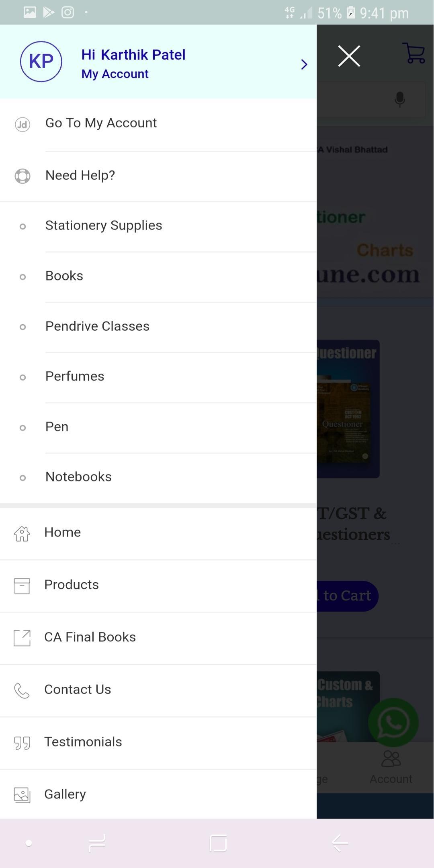Viewport: 434px width, 868px height.
Task: Click the Products box icon
Action: 22,585
